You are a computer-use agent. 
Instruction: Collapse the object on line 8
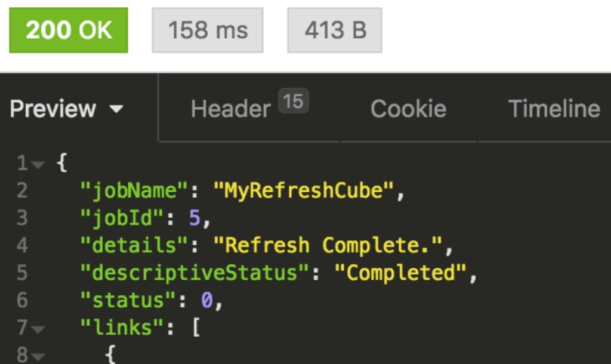click(x=39, y=356)
